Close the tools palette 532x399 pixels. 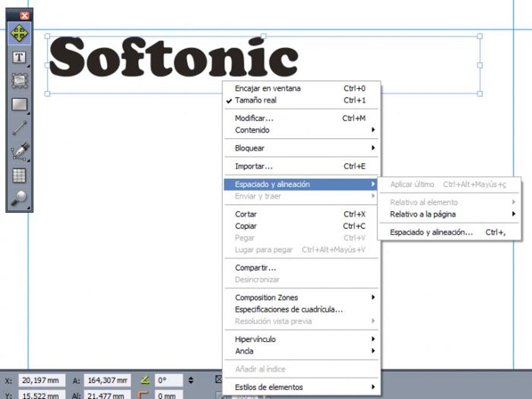point(25,16)
